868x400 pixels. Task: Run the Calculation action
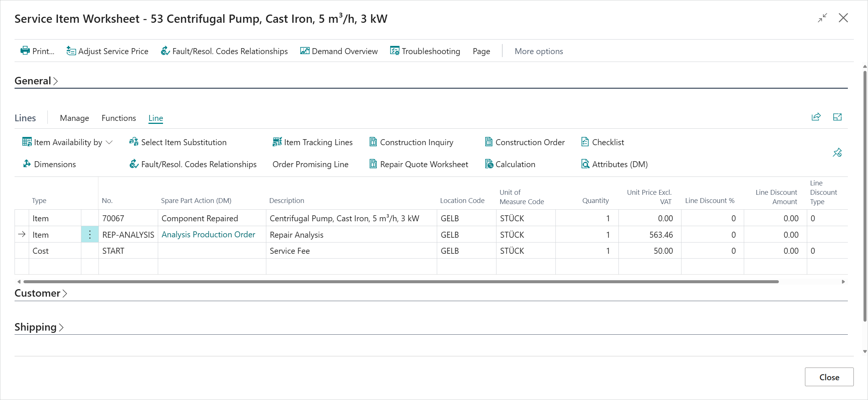(510, 164)
